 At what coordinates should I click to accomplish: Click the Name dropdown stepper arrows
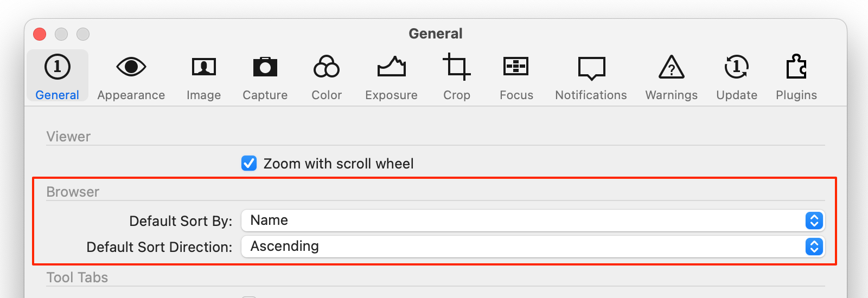[814, 221]
